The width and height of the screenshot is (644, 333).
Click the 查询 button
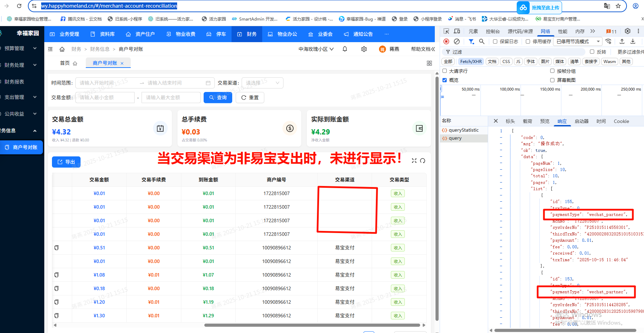tap(218, 98)
